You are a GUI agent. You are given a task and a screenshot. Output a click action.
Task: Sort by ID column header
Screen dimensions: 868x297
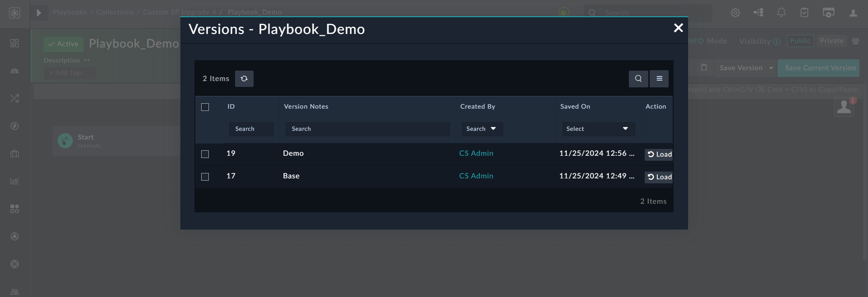pos(231,107)
